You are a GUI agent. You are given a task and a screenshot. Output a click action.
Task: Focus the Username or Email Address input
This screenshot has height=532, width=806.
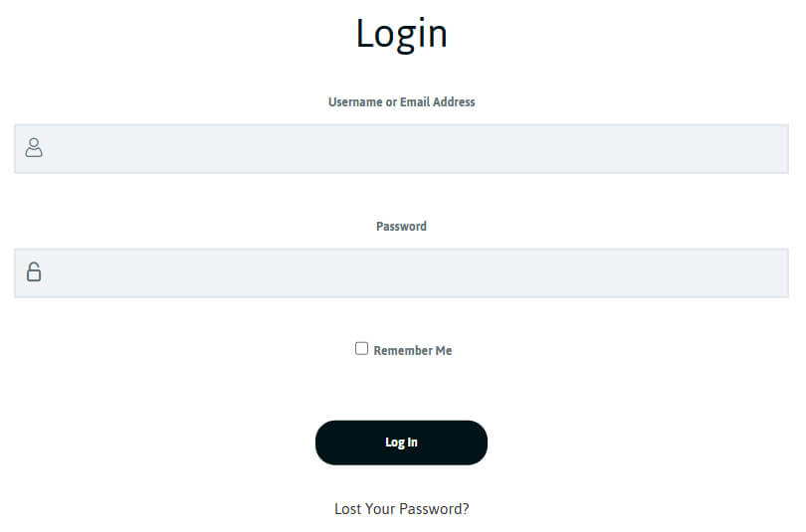click(x=401, y=149)
